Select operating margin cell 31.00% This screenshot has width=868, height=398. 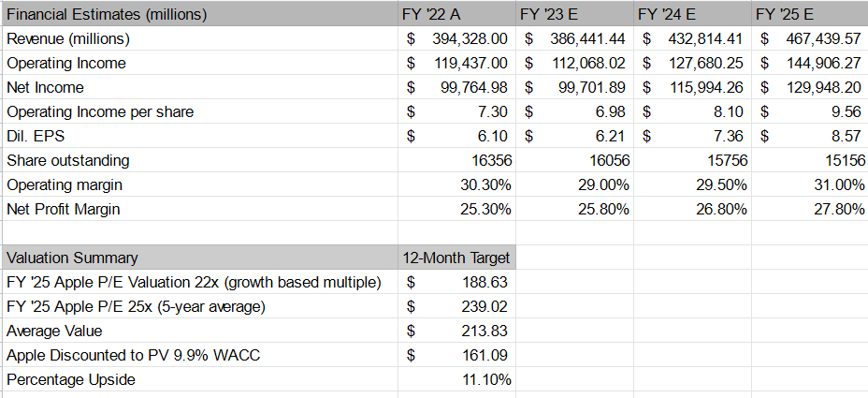pos(810,184)
